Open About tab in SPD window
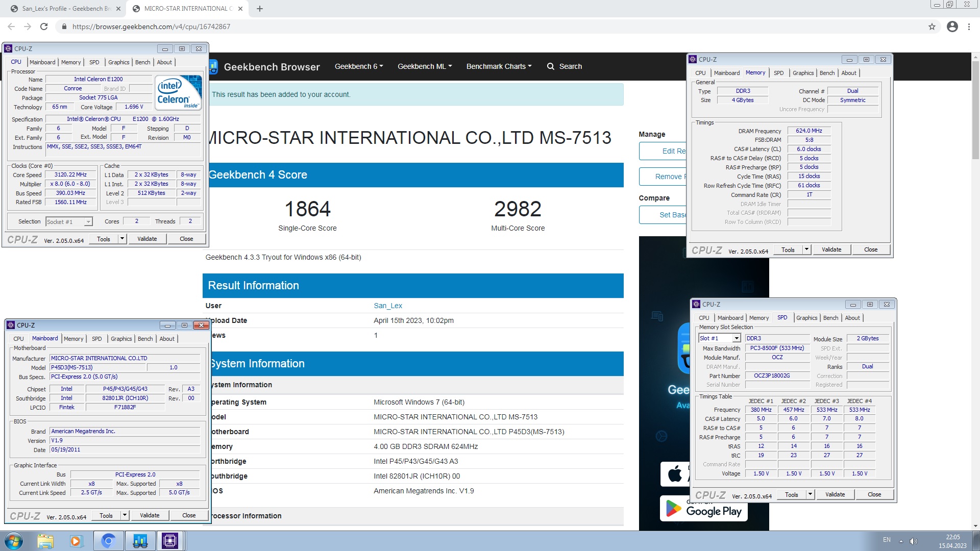 tap(852, 318)
